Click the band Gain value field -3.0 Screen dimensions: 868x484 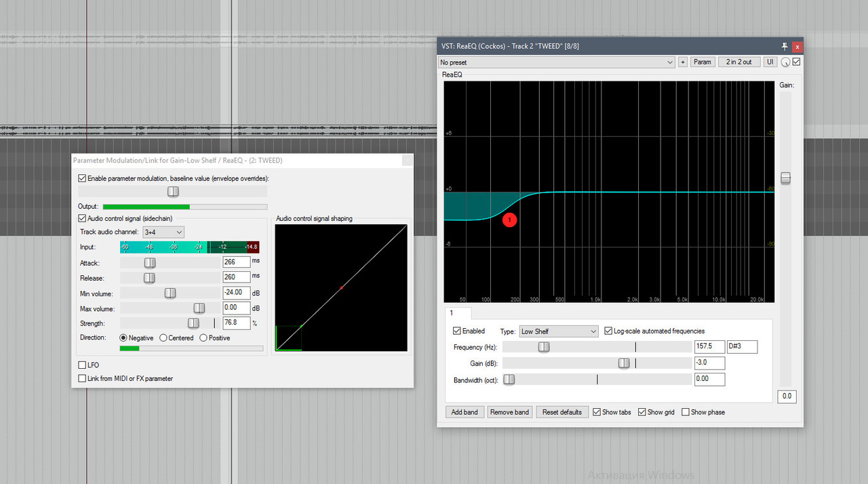pyautogui.click(x=710, y=363)
